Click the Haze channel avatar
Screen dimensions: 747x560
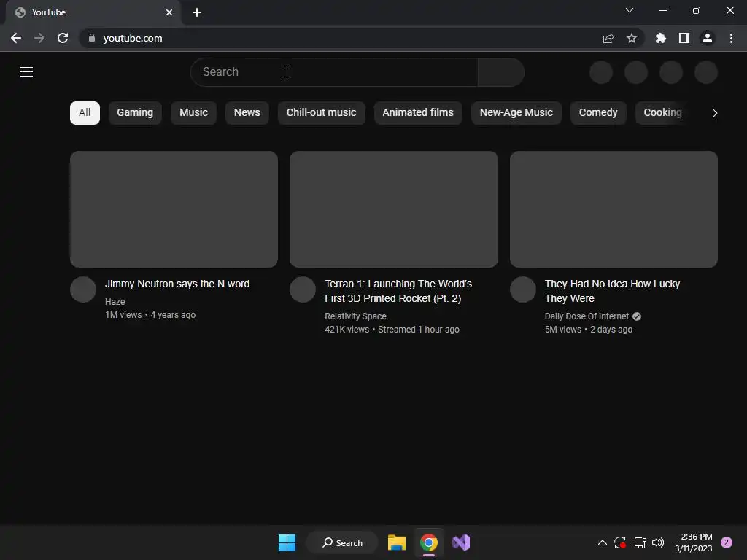coord(83,289)
